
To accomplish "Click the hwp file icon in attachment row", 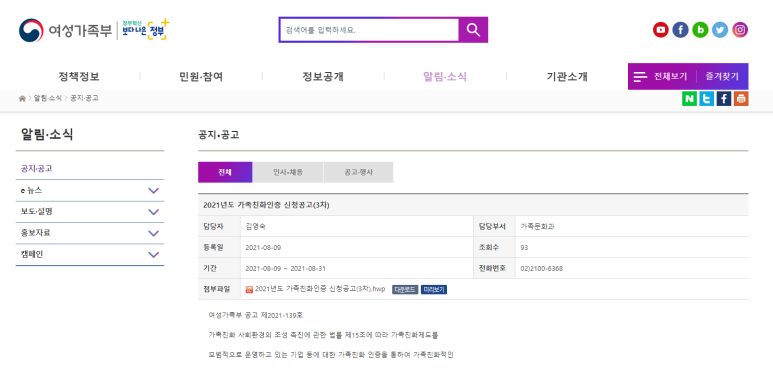I will click(249, 289).
